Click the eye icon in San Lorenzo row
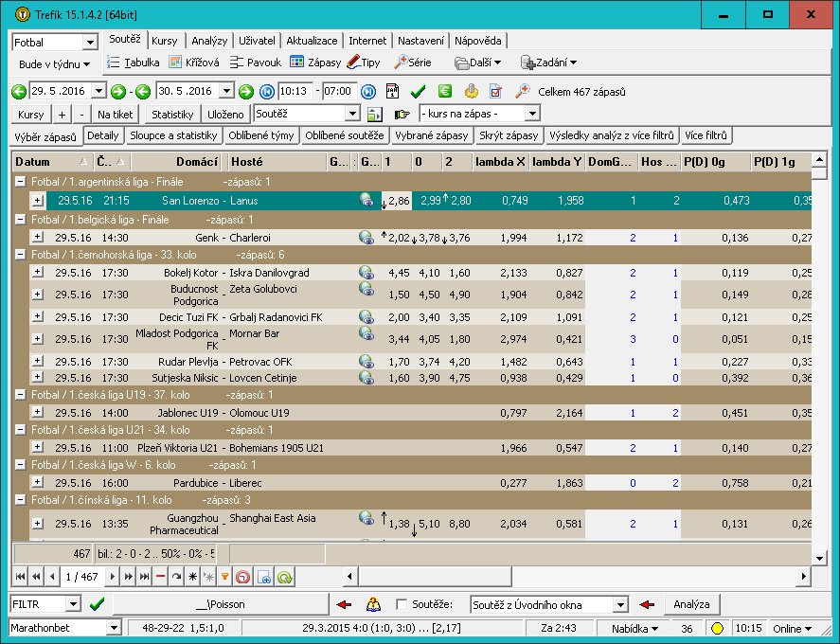Image resolution: width=840 pixels, height=644 pixels. coord(366,201)
